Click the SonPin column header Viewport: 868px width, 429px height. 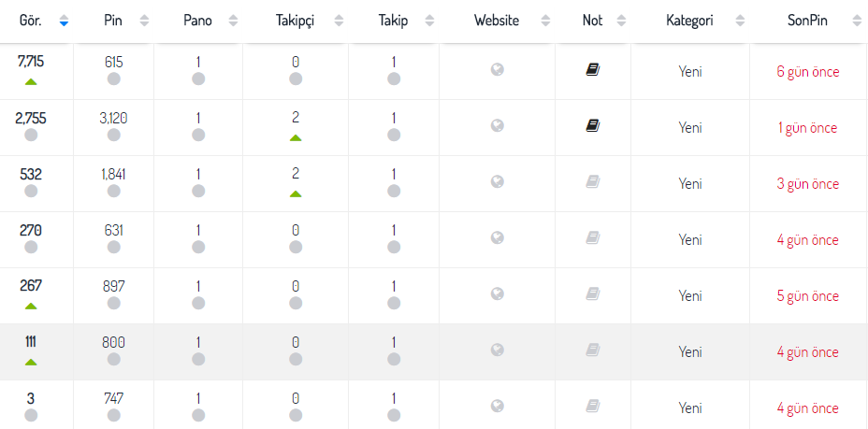tap(807, 21)
